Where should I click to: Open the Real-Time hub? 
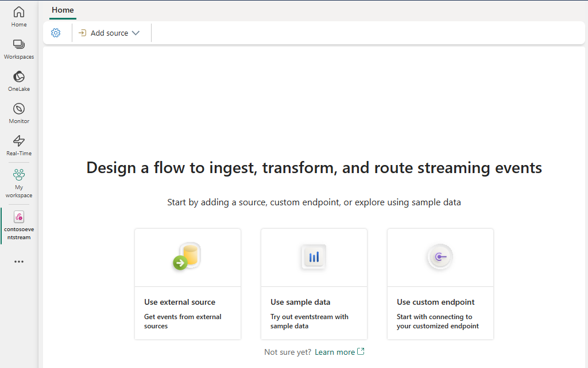click(19, 145)
